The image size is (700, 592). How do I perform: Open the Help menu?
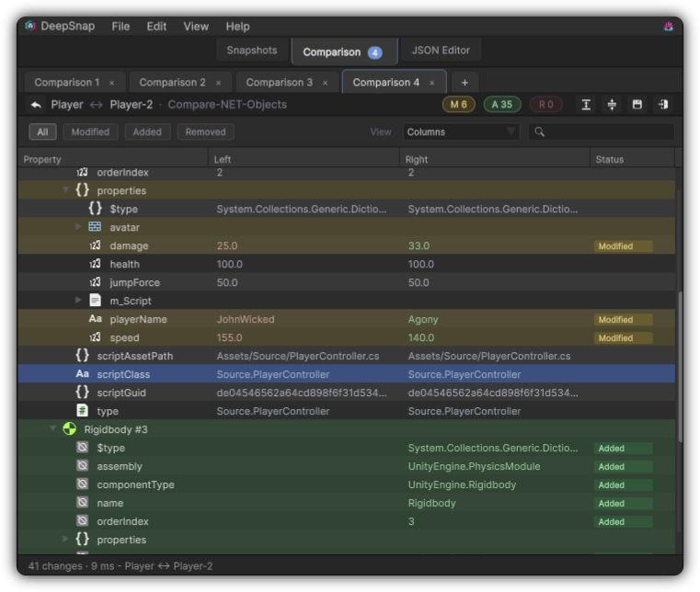237,27
